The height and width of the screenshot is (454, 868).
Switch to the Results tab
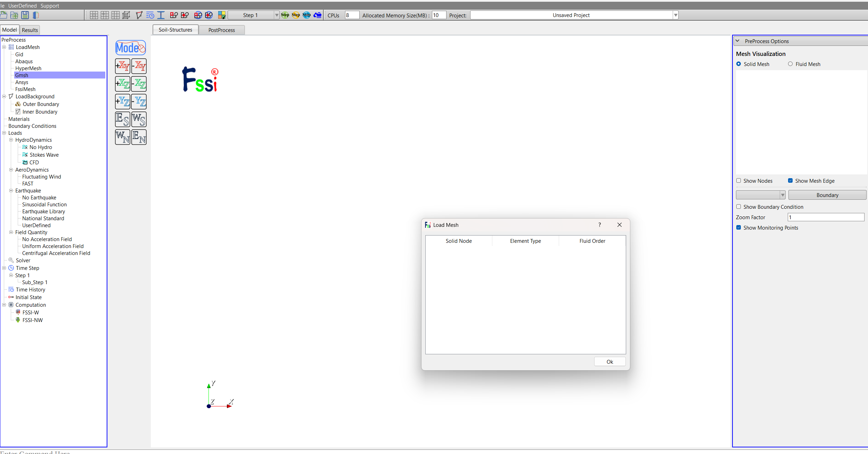[x=30, y=30]
